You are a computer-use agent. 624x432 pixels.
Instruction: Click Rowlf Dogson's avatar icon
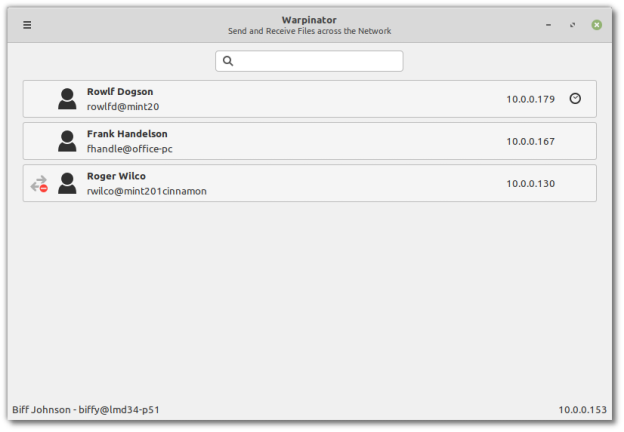pyautogui.click(x=67, y=99)
